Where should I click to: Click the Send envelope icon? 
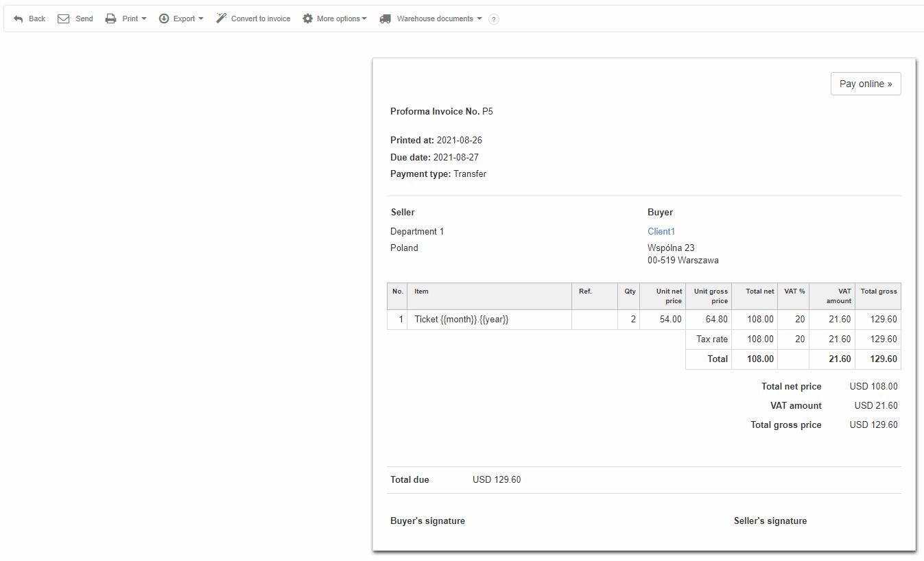62,19
